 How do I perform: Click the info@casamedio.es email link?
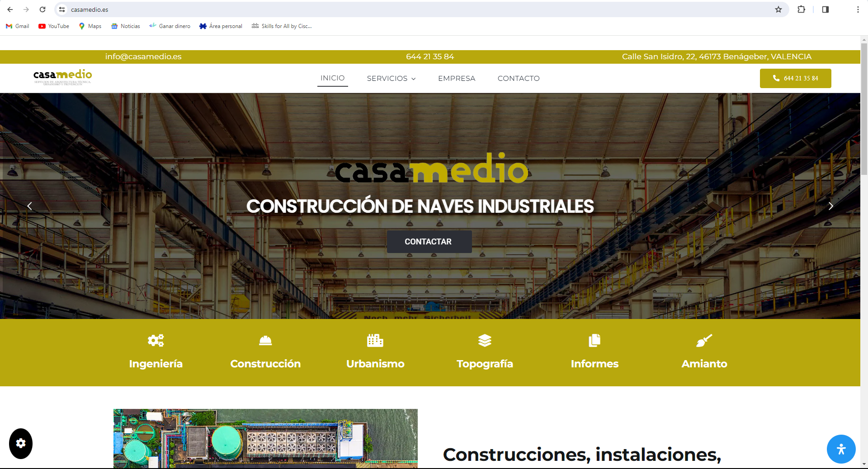(143, 56)
